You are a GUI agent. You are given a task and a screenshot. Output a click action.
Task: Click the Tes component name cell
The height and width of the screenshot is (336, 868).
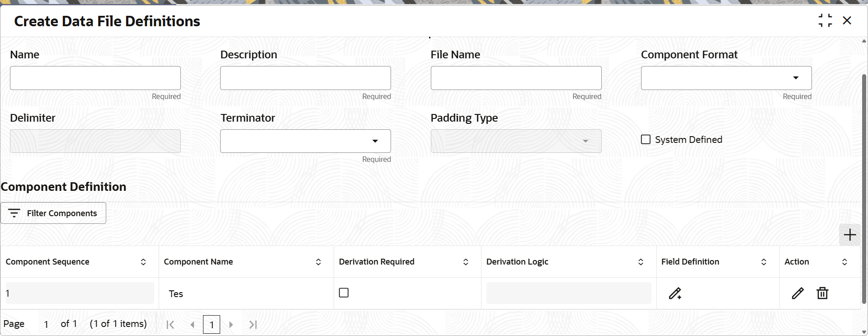point(246,293)
